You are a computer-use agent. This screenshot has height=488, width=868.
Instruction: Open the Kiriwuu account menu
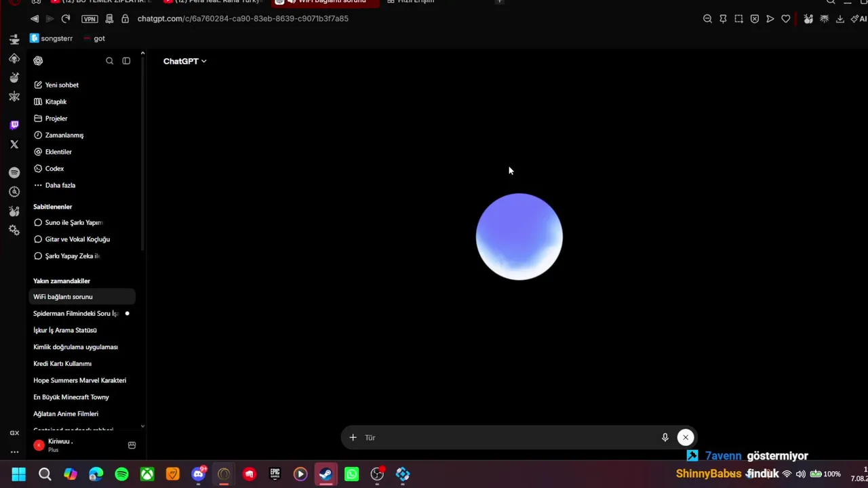pyautogui.click(x=61, y=445)
